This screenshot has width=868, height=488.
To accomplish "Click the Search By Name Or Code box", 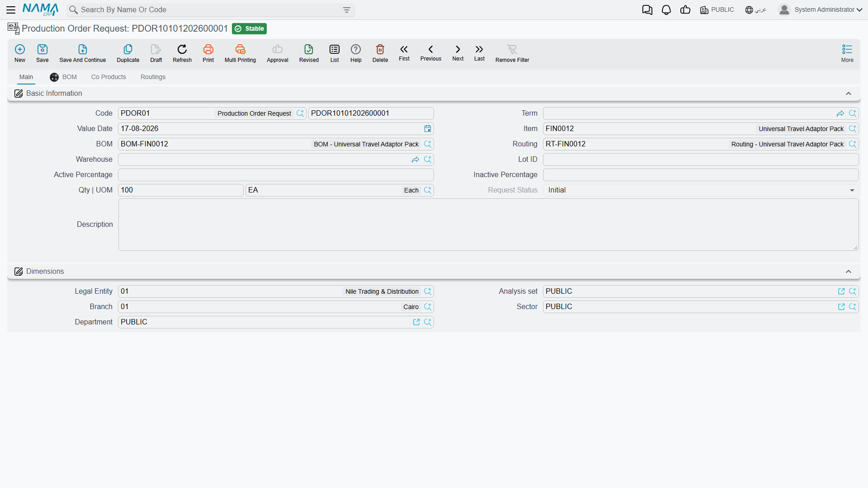I will [211, 10].
